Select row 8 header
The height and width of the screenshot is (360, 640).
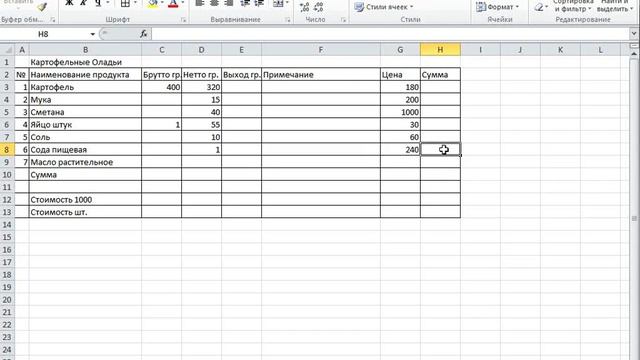point(7,150)
